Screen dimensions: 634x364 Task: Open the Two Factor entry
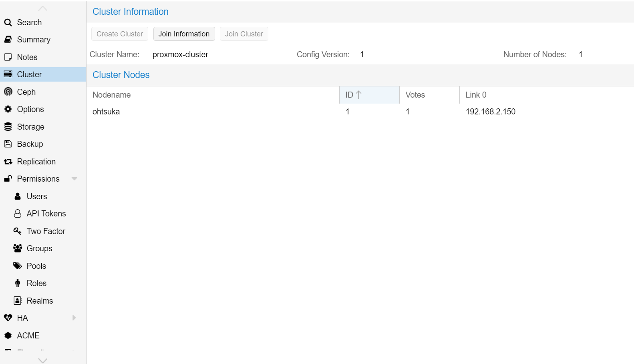(43, 231)
